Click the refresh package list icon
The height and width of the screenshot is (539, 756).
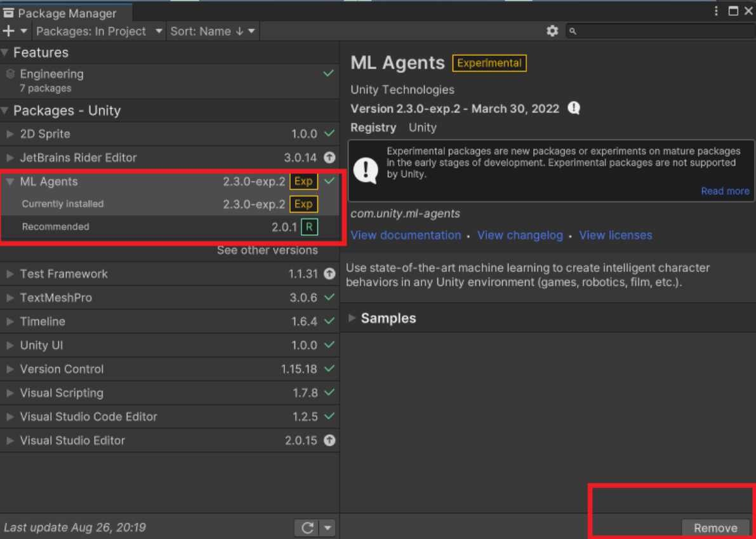(x=307, y=528)
